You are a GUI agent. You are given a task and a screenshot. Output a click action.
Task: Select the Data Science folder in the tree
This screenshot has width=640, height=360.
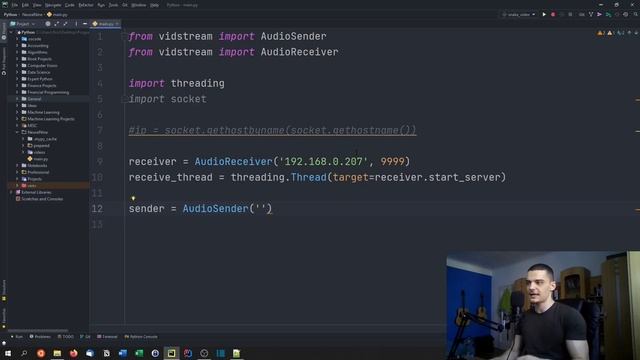(x=36, y=72)
